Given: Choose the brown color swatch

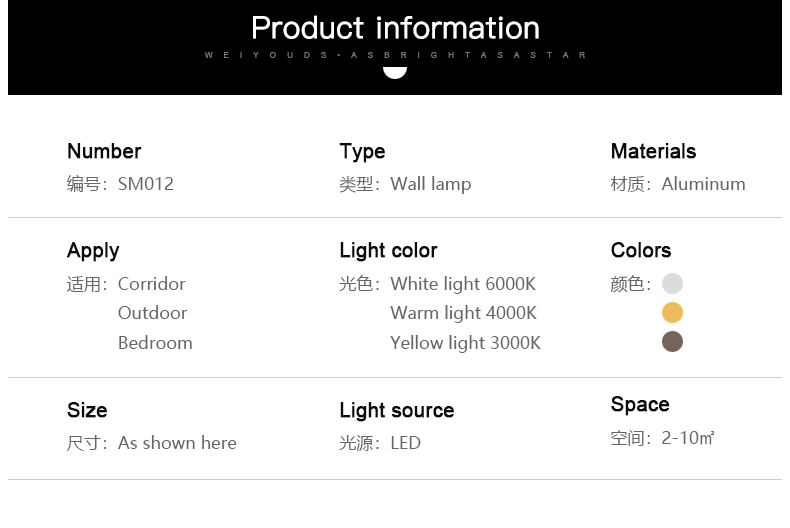Looking at the screenshot, I should 672,342.
